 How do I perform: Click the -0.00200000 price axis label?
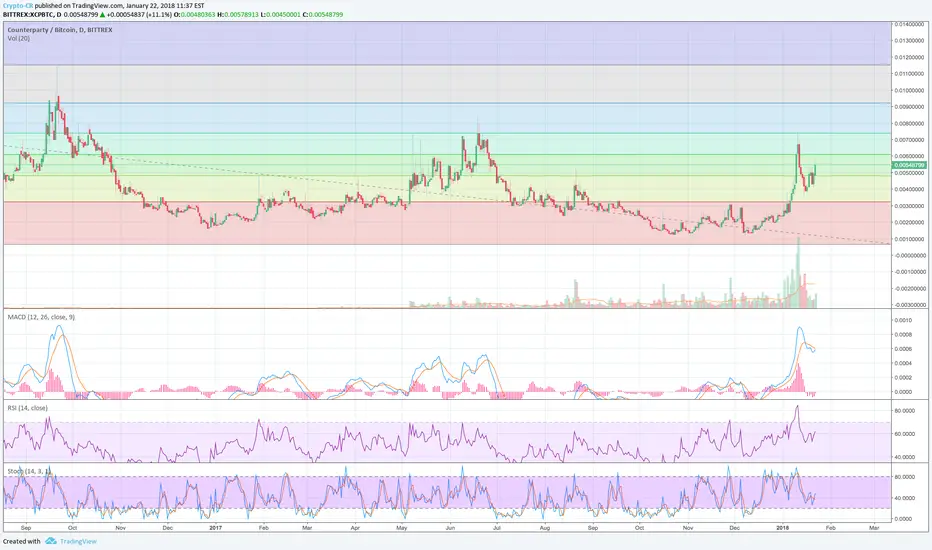pyautogui.click(x=909, y=288)
